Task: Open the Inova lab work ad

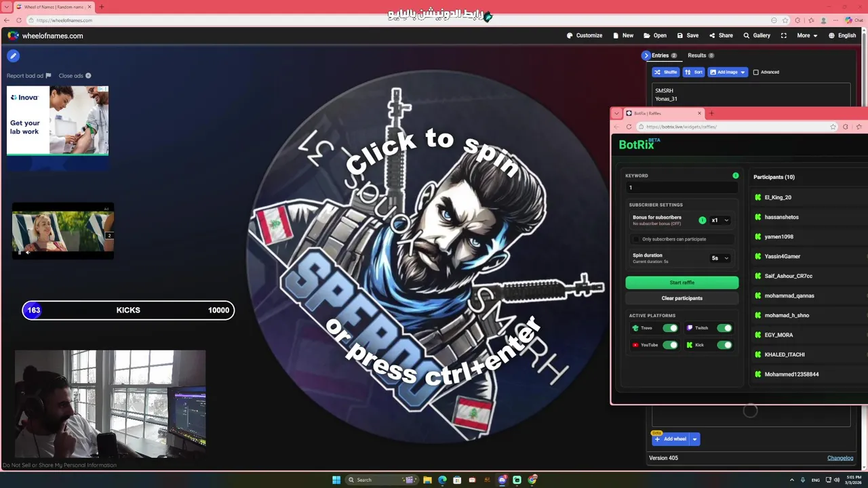Action: pos(58,120)
